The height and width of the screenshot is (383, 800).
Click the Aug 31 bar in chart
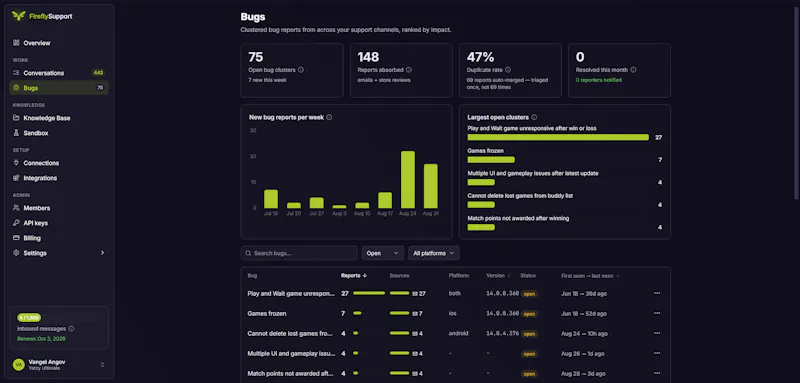431,186
